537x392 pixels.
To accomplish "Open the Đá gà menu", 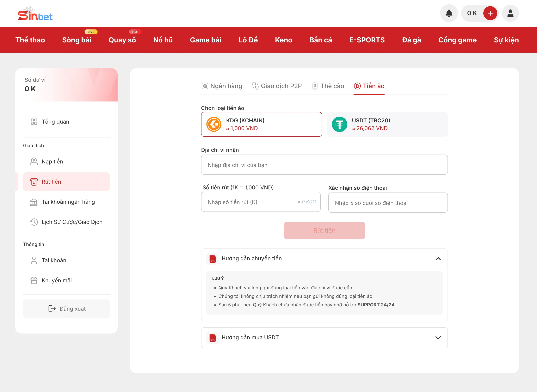I will point(411,40).
